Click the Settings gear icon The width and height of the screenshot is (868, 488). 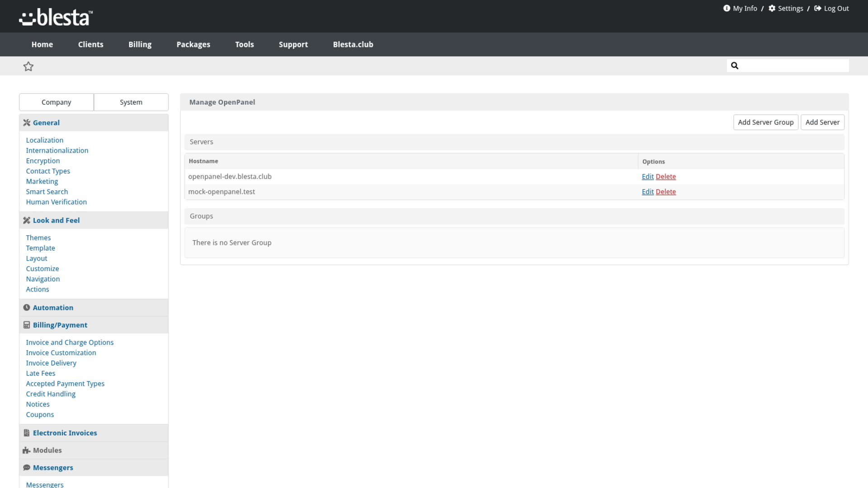click(772, 8)
